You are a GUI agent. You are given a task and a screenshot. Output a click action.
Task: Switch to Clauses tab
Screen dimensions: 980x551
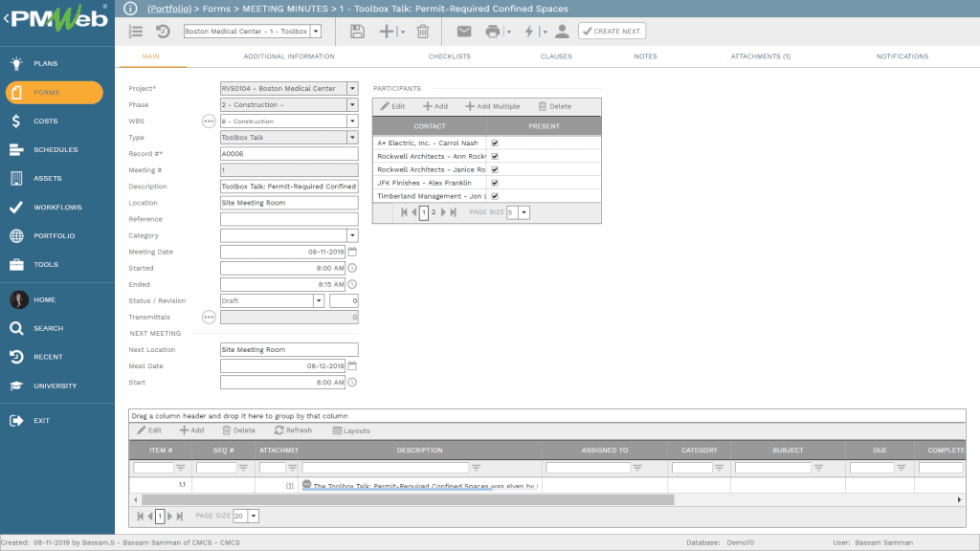coord(556,56)
